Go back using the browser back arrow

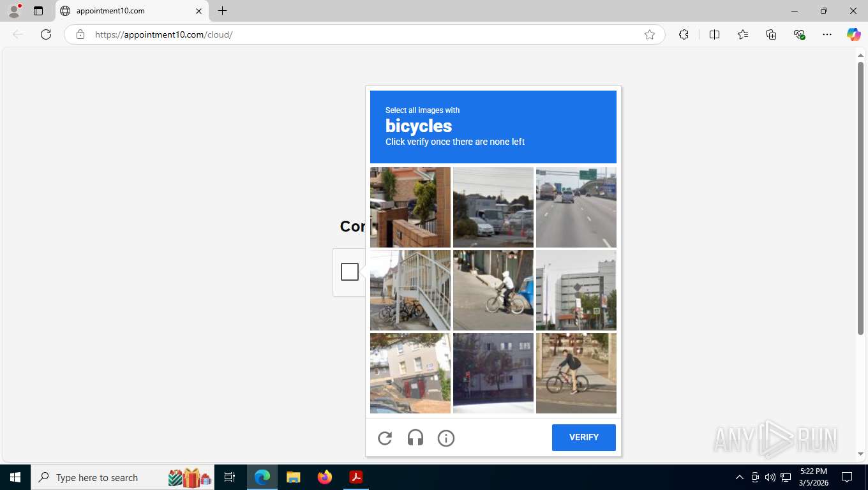tap(18, 34)
